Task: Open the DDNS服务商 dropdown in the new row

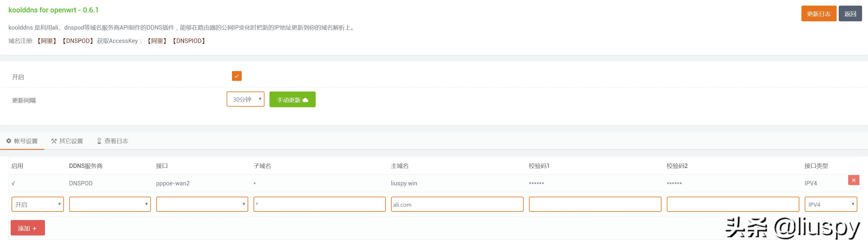Action: tap(110, 204)
